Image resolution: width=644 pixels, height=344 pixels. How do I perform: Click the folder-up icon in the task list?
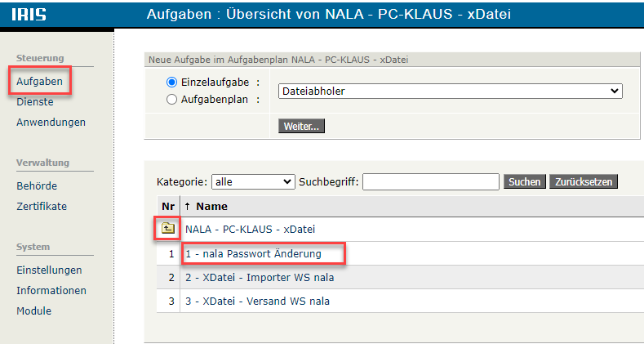(x=167, y=229)
